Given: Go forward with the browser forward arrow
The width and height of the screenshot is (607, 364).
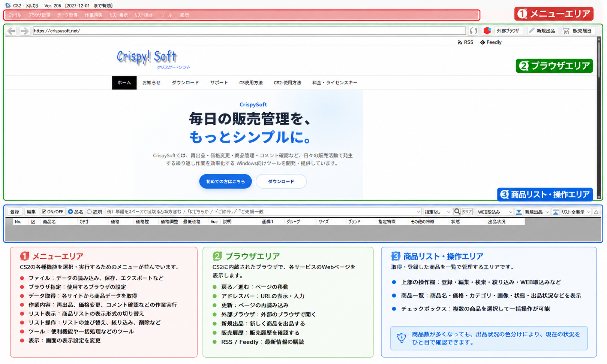Looking at the screenshot, I should [x=24, y=31].
